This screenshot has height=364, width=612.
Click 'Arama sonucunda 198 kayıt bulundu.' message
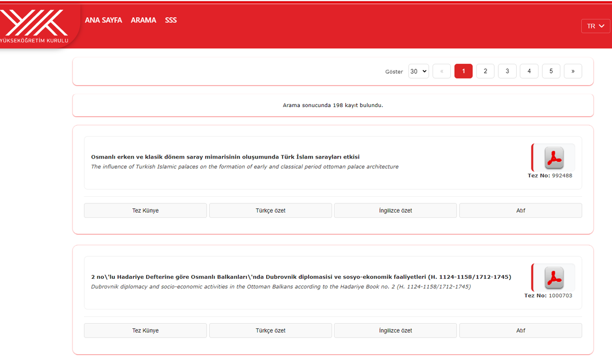[333, 105]
